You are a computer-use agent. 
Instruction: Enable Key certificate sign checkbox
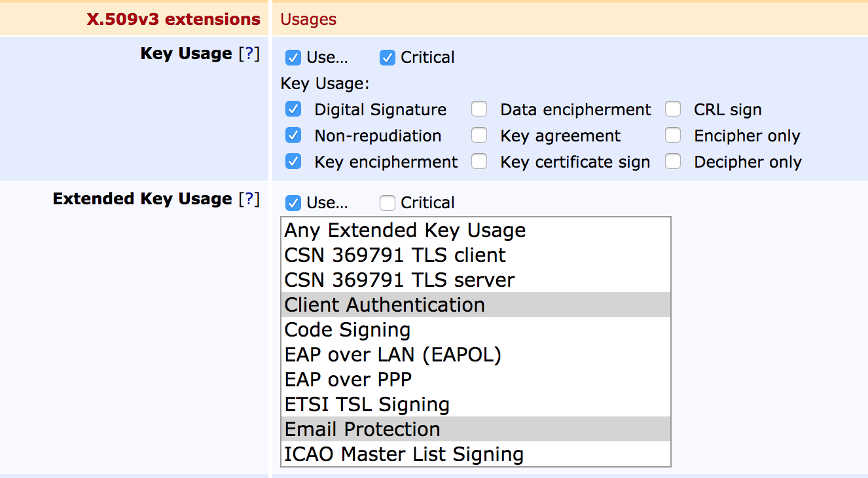pyautogui.click(x=480, y=162)
